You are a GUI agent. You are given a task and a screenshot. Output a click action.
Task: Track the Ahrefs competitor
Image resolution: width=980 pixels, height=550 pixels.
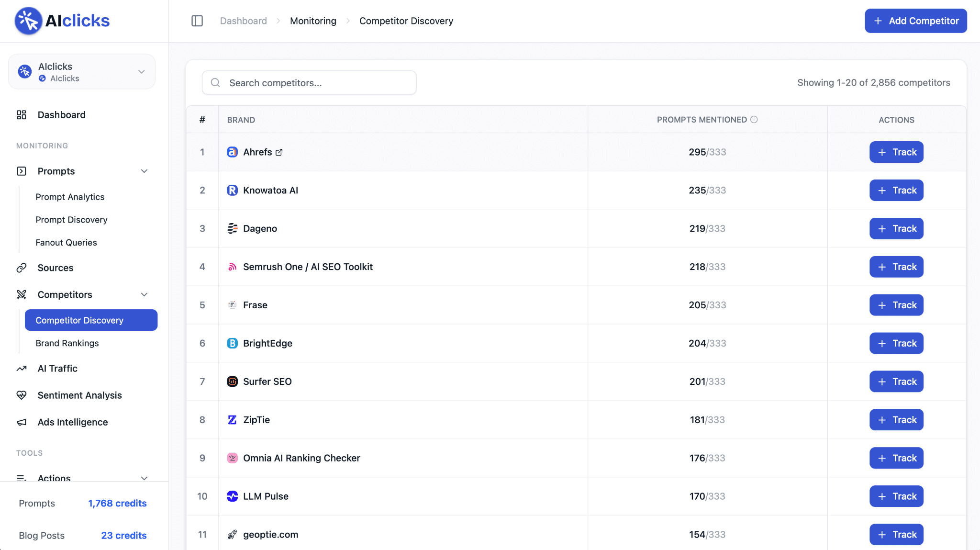pyautogui.click(x=896, y=152)
